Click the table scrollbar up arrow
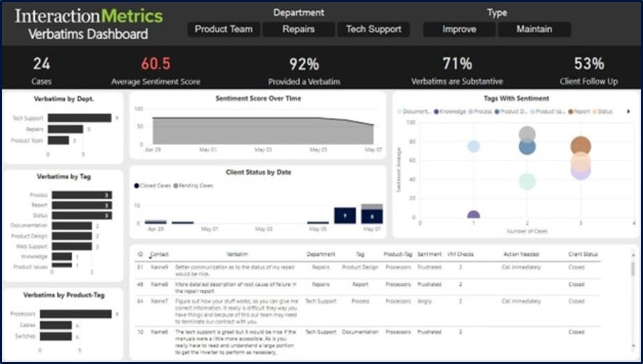 [x=633, y=255]
